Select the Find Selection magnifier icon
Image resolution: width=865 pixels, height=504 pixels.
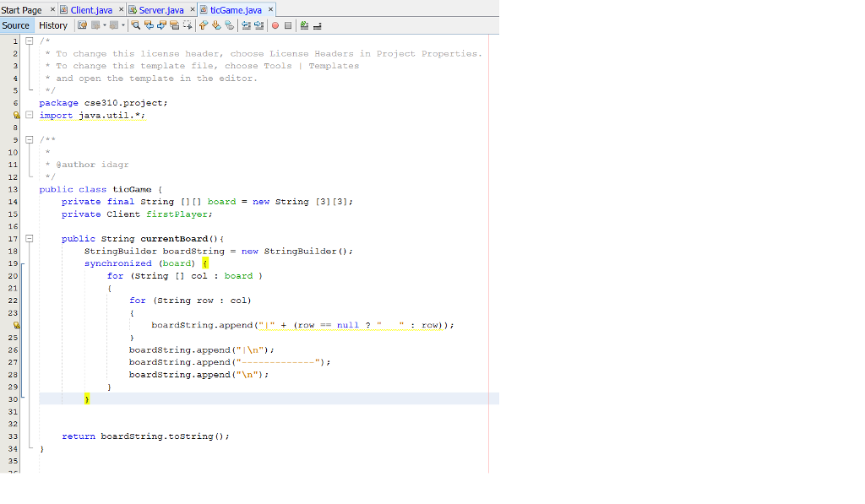tap(136, 25)
